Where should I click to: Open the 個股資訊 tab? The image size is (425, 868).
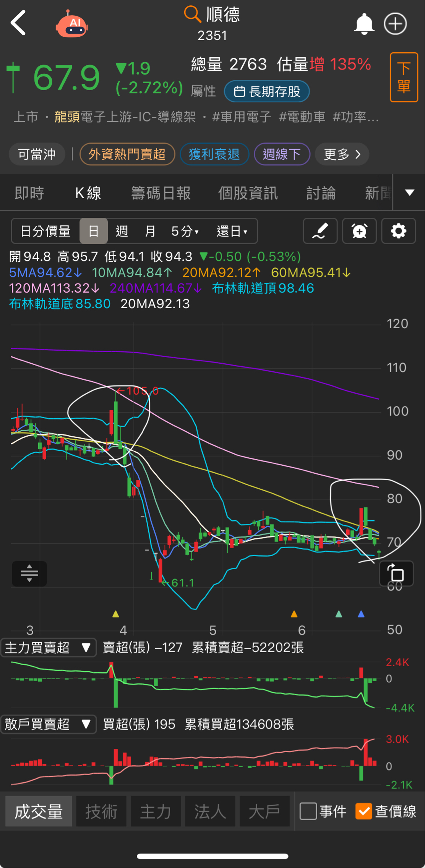(x=248, y=193)
